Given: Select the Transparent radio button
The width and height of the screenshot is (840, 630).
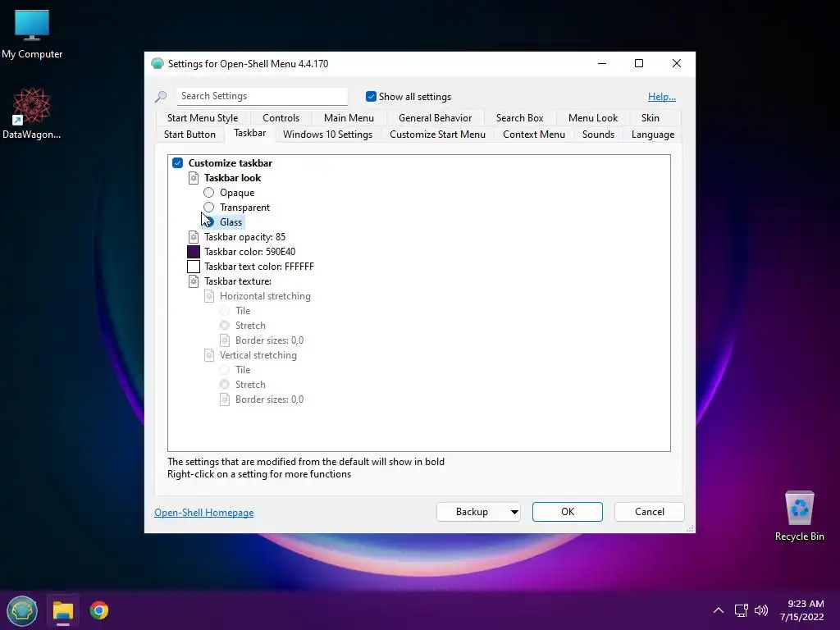Looking at the screenshot, I should 209,208.
